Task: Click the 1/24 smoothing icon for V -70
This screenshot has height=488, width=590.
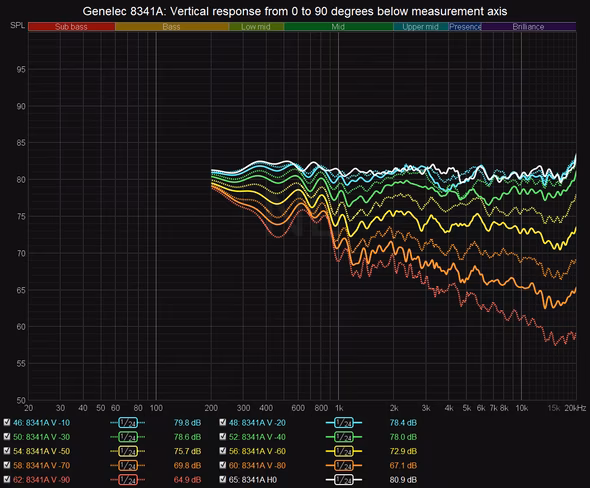Action: coord(128,466)
